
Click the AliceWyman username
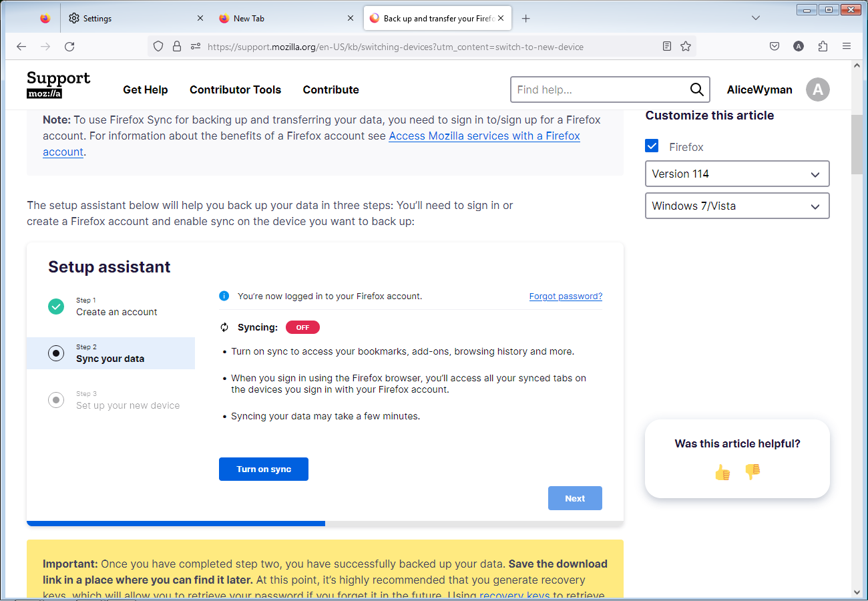coord(760,89)
